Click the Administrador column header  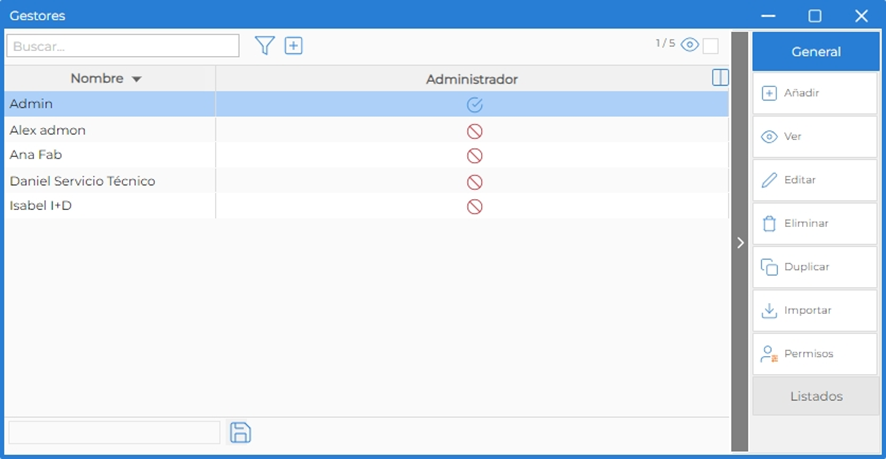click(472, 79)
